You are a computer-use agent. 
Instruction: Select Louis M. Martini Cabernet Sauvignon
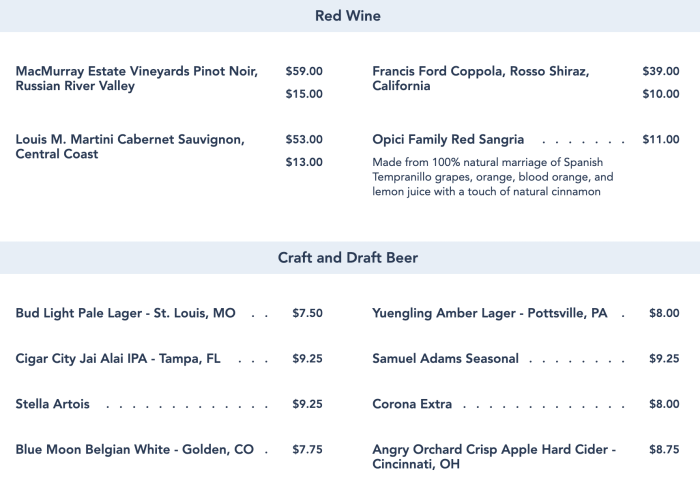[130, 147]
